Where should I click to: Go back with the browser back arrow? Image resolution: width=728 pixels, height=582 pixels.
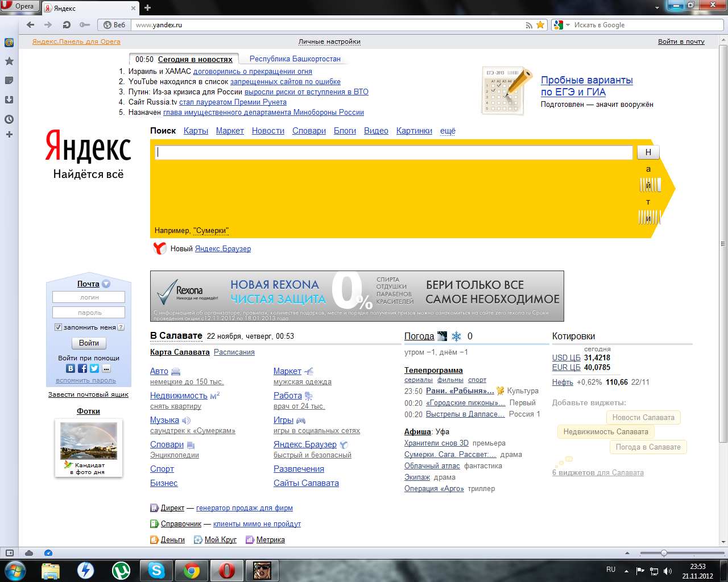pyautogui.click(x=31, y=25)
